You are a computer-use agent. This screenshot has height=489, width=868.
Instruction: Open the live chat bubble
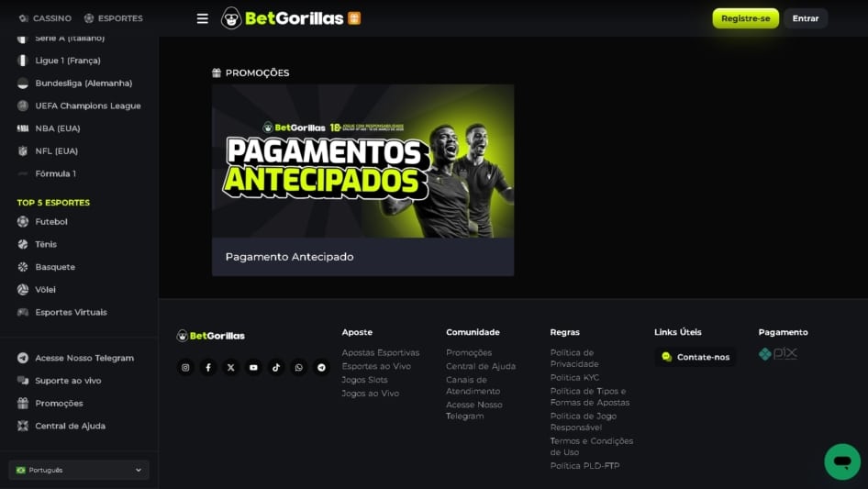coord(842,461)
